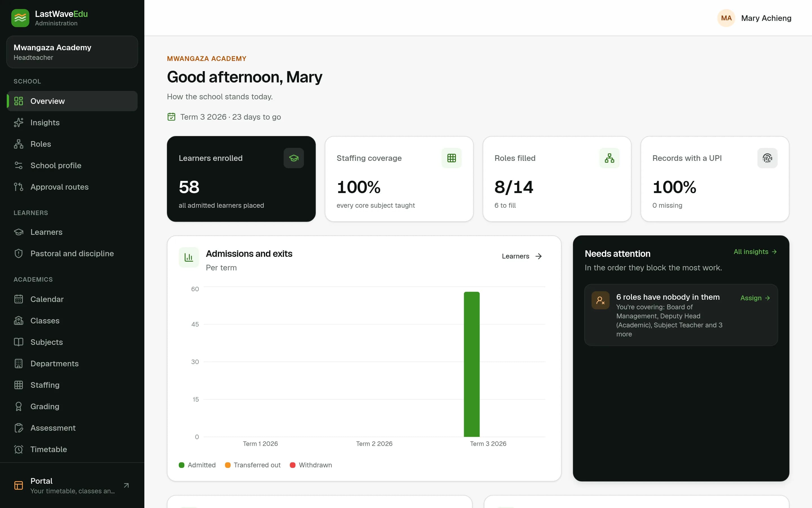This screenshot has height=508, width=812.
Task: Open the Learners enrolled card
Action: click(241, 179)
